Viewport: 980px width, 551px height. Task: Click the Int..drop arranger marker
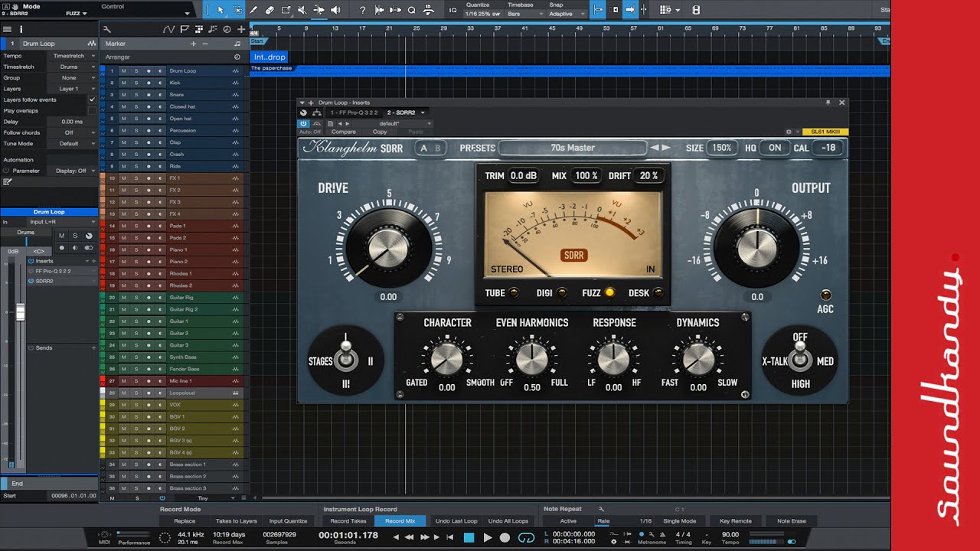(x=269, y=57)
